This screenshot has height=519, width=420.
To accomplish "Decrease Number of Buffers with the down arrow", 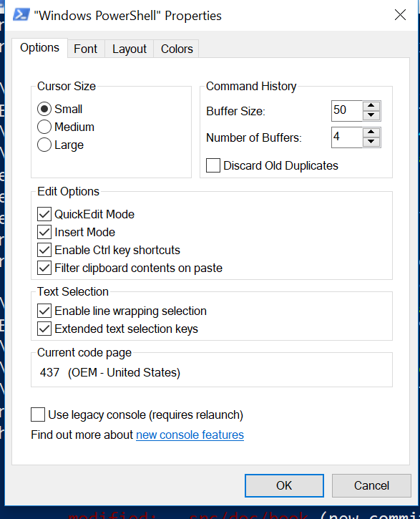I will tap(371, 142).
